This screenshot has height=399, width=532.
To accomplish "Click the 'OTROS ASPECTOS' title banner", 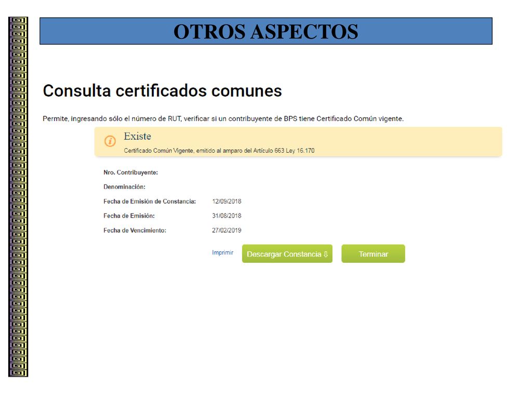I will 266,31.
